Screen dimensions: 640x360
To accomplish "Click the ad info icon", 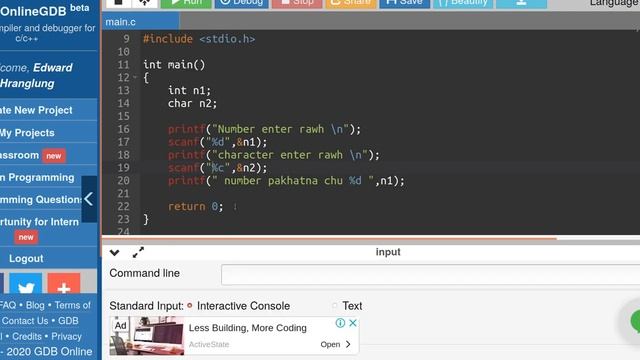I will tap(340, 323).
